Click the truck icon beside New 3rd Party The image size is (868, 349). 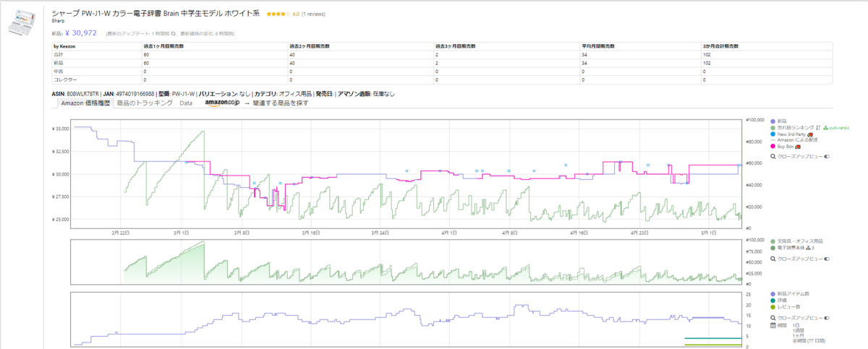tap(810, 134)
